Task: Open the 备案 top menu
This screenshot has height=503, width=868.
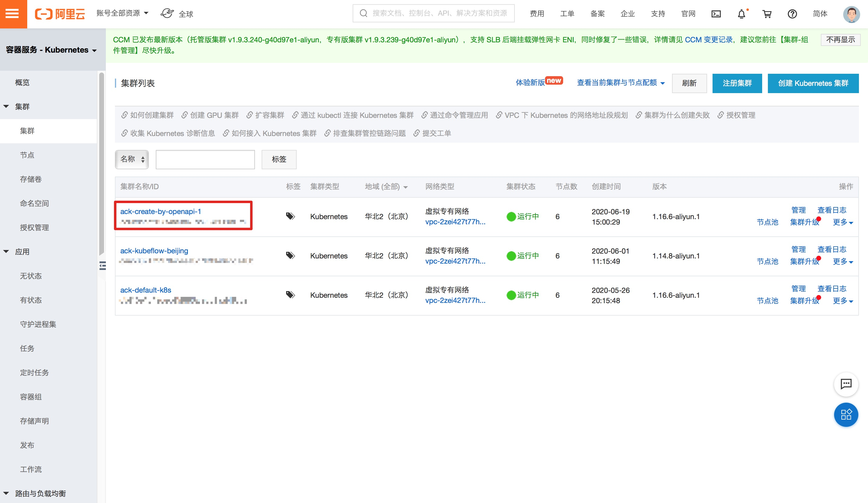Action: [597, 14]
